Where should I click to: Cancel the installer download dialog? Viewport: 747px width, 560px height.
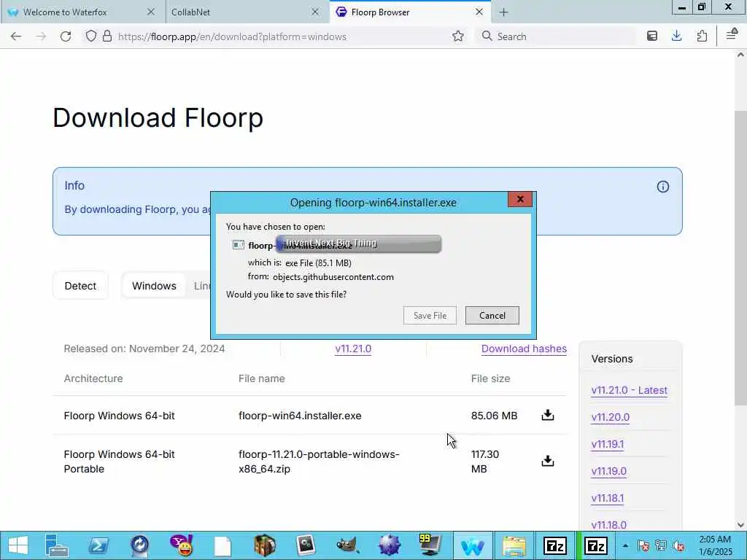[x=492, y=315]
